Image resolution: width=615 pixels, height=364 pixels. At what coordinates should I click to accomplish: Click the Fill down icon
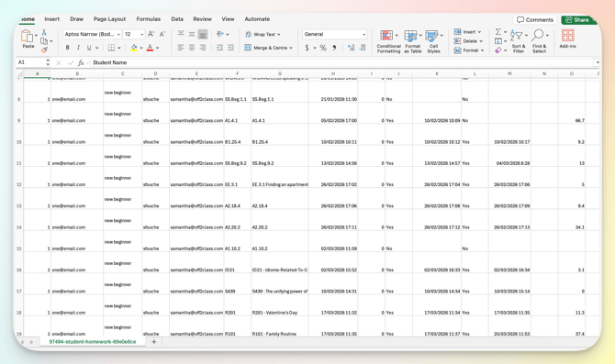tap(498, 41)
